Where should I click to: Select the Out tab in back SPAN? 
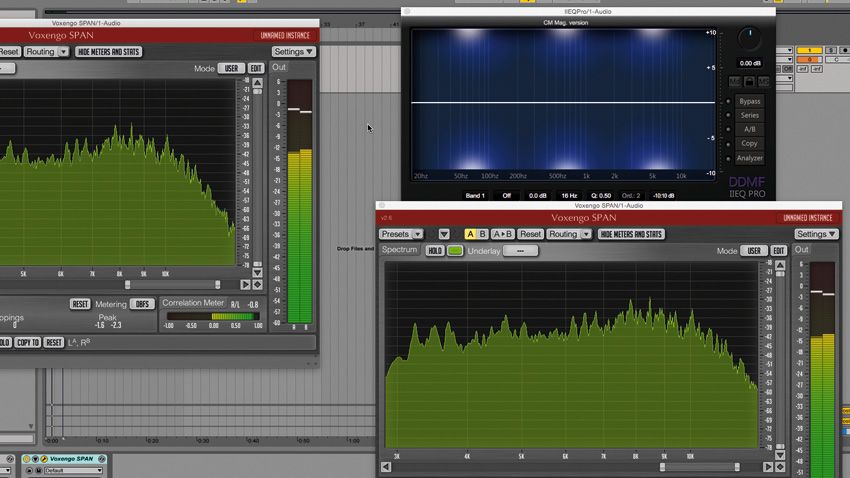pyautogui.click(x=279, y=67)
